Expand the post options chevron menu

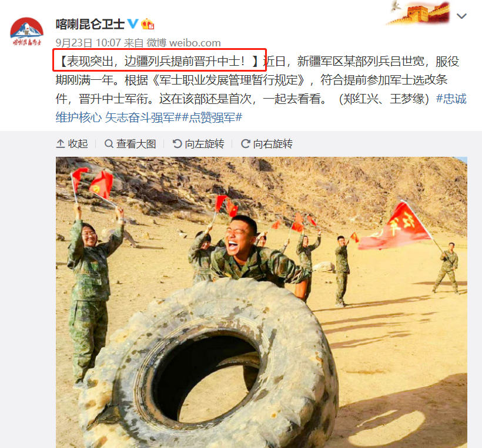461,16
